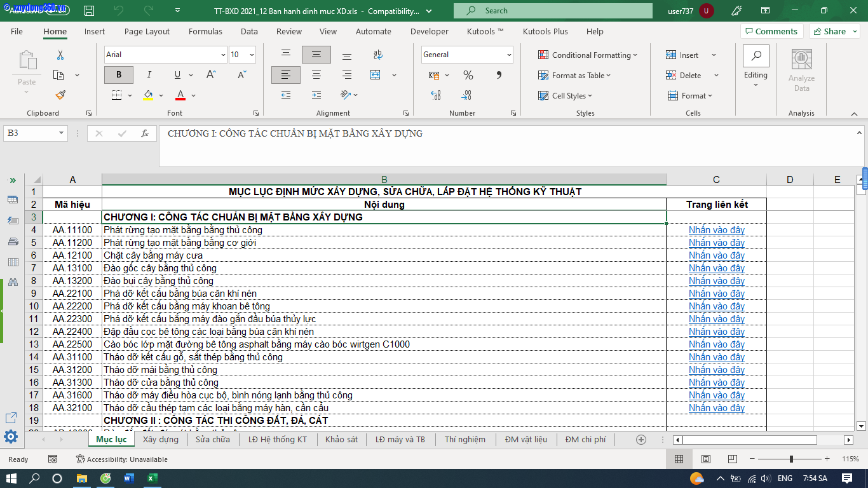Viewport: 868px width, 488px height.
Task: Open the Formulas ribbon tab
Action: (205, 31)
